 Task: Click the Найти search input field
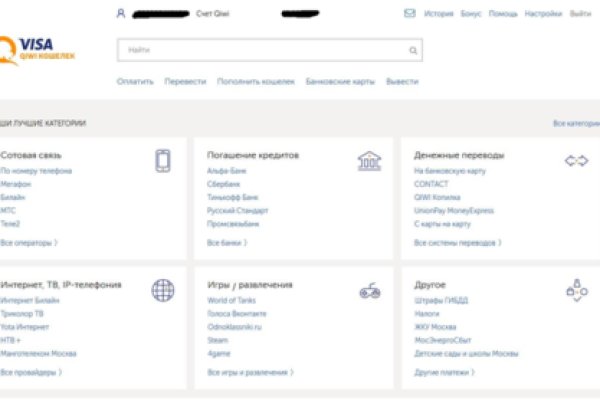point(260,50)
